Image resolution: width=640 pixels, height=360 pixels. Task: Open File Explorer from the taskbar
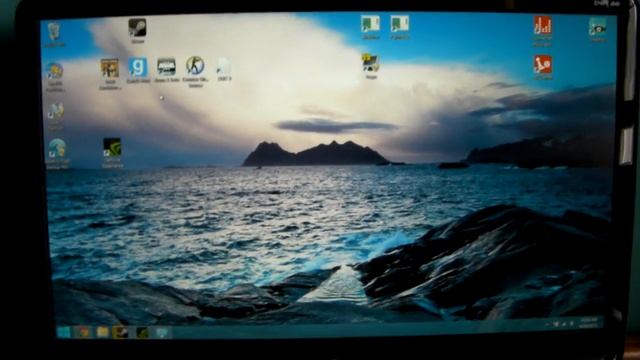coord(102,332)
